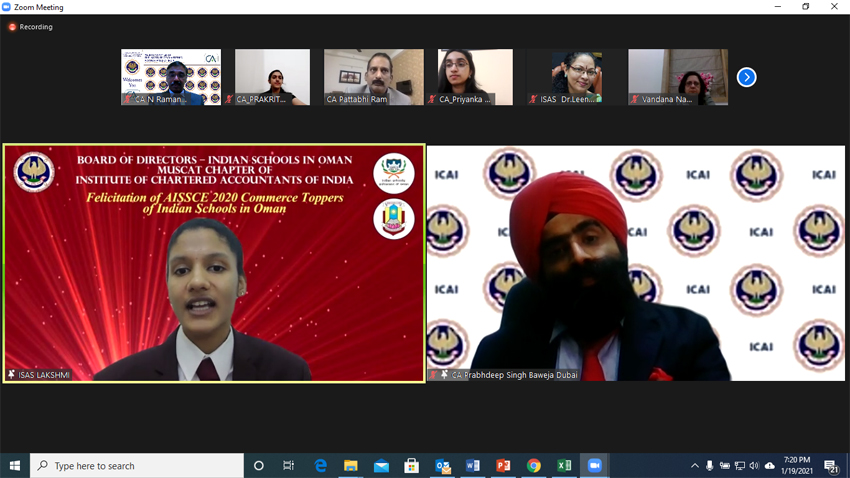Image resolution: width=850 pixels, height=478 pixels.
Task: Select CA N Raman's video thumbnail
Action: coord(171,77)
